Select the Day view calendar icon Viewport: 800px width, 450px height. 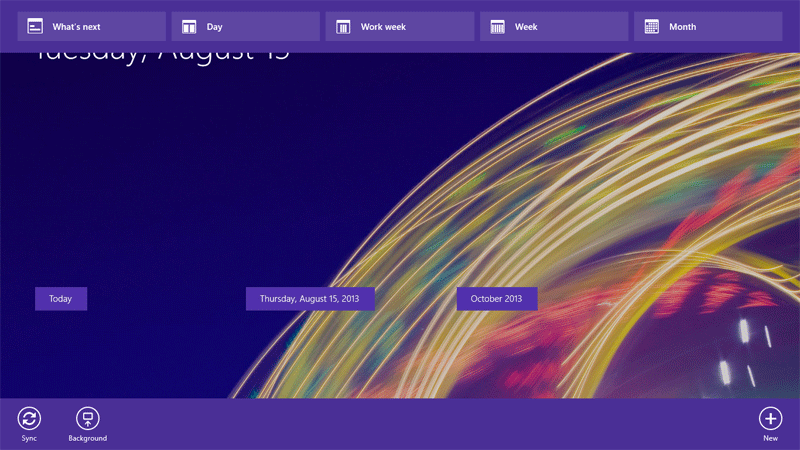[x=189, y=27]
